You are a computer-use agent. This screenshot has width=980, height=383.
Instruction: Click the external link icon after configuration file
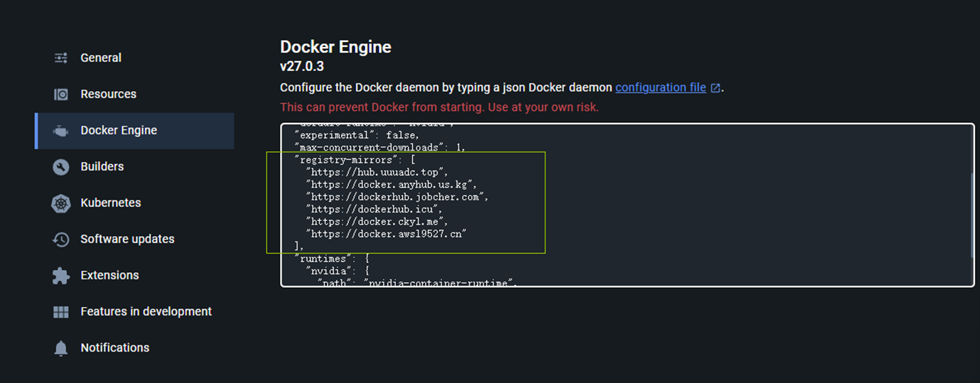pos(716,88)
